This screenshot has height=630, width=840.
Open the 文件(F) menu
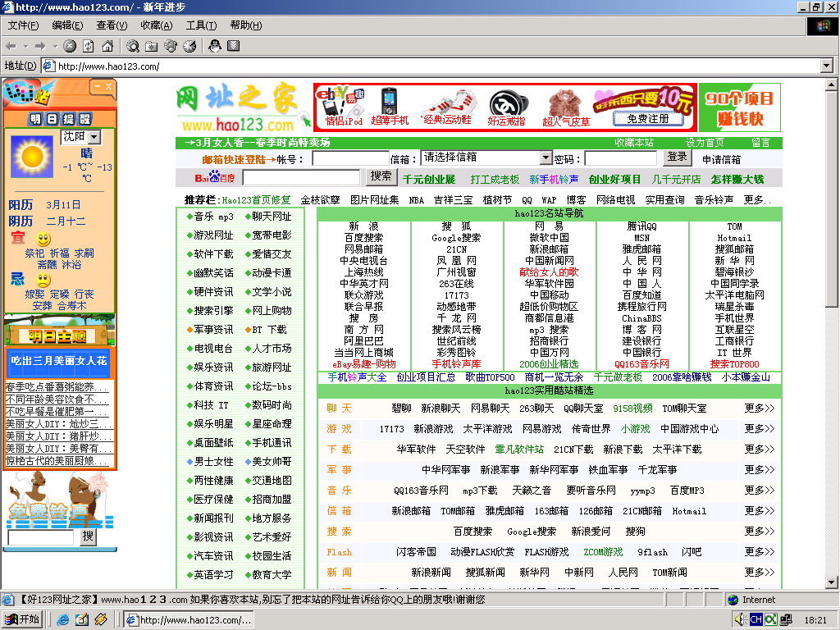[23, 25]
